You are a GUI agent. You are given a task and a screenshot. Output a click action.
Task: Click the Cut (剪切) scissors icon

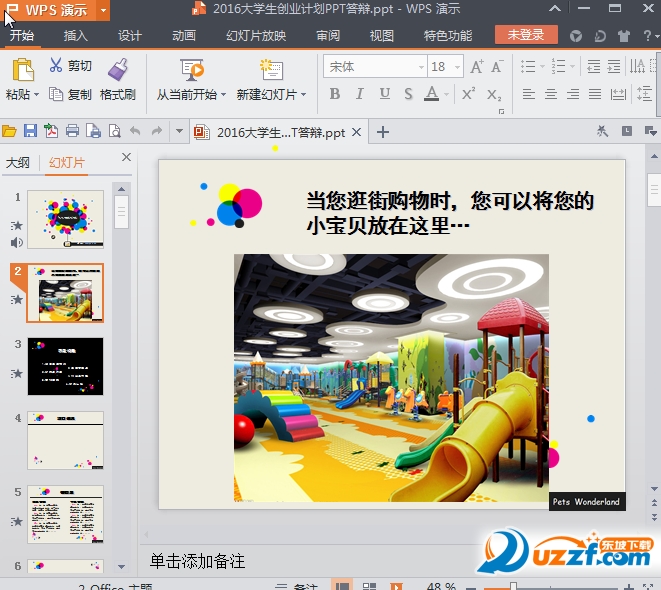coord(56,66)
